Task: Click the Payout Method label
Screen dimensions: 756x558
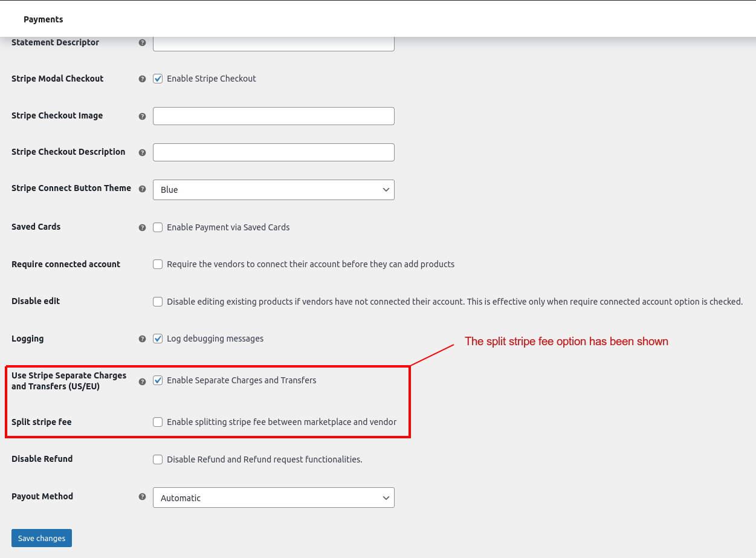Action: 42,496
